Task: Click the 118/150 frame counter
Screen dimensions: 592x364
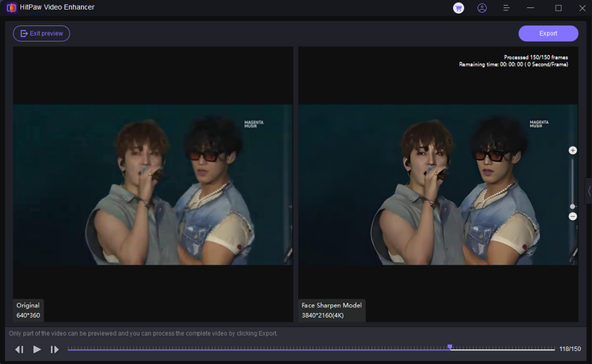Action: point(570,349)
